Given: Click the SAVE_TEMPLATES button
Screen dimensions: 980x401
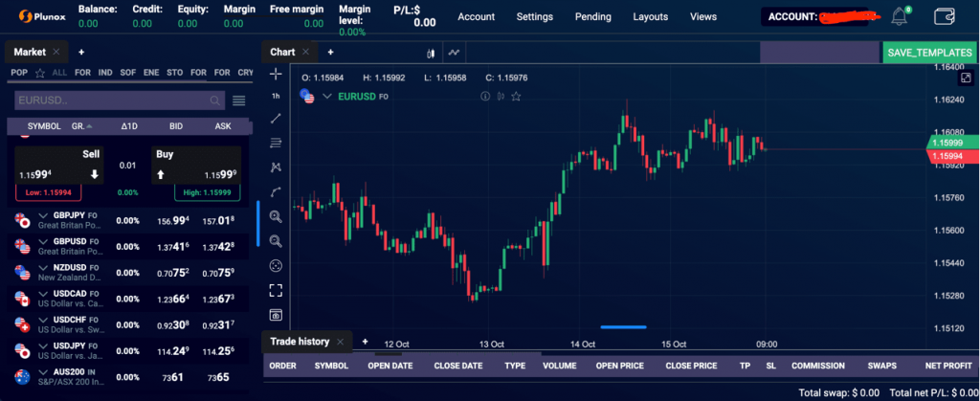Looking at the screenshot, I should point(929,53).
